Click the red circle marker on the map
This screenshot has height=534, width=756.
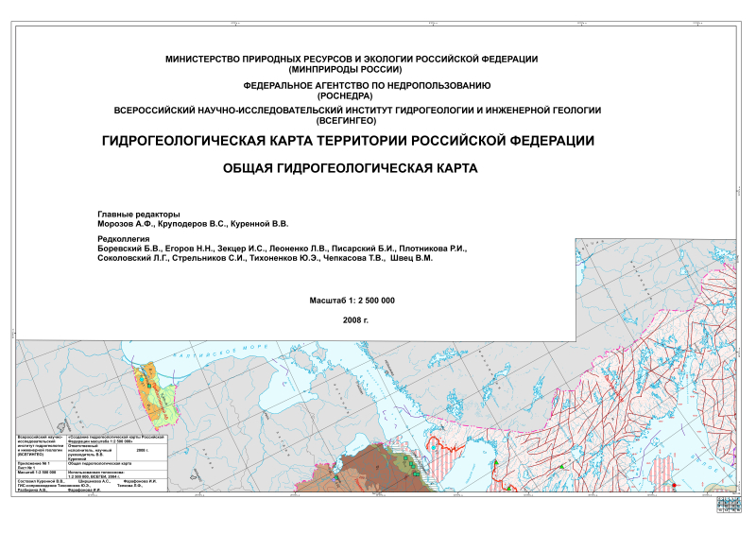point(675,485)
